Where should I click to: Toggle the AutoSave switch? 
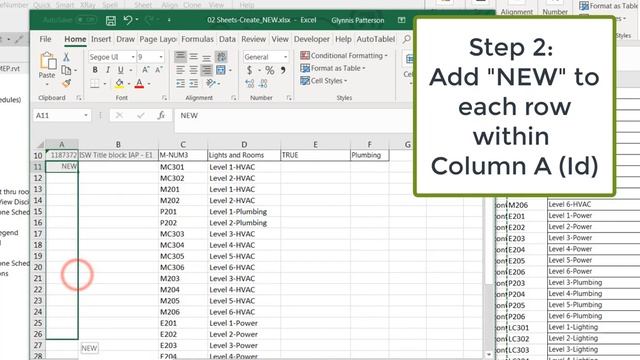point(86,20)
